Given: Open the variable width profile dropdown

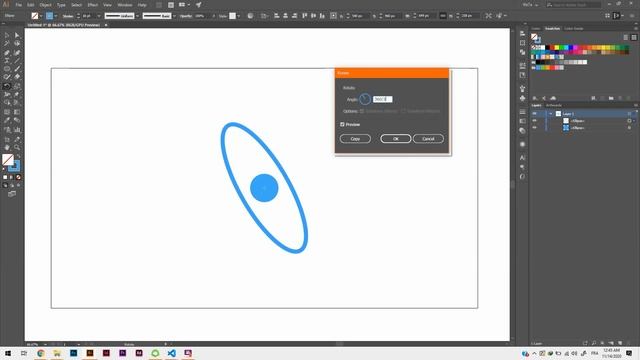Looking at the screenshot, I should (x=138, y=16).
